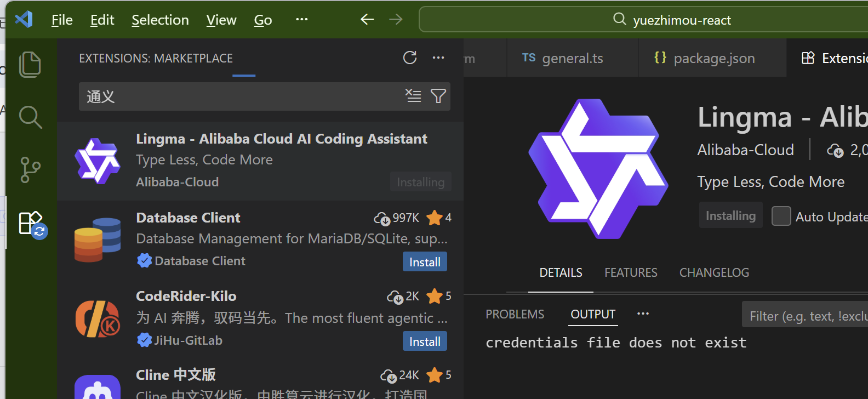This screenshot has height=399, width=868.
Task: Open the extension filter options
Action: click(x=438, y=96)
